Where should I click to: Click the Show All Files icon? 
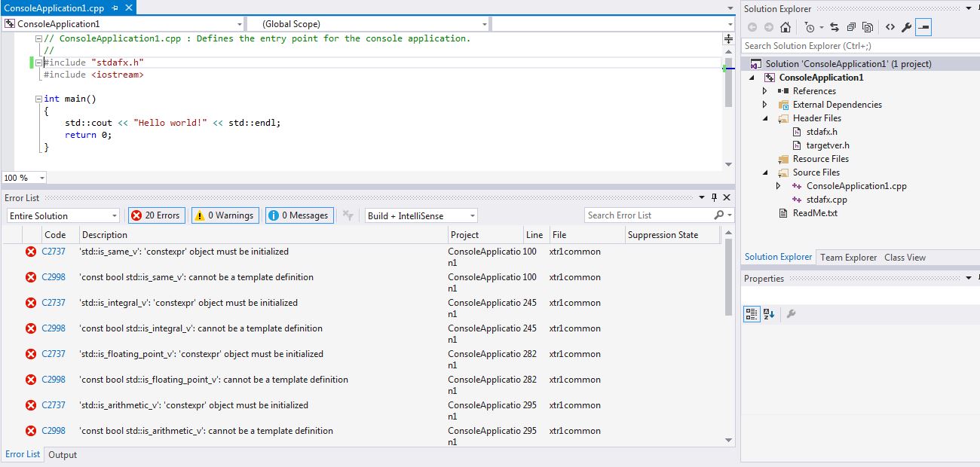click(868, 27)
